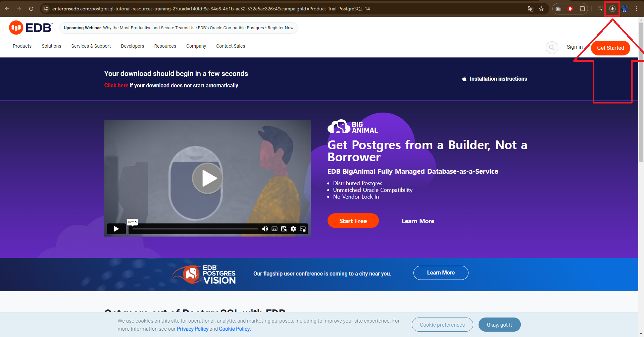Seek on the video progress bar
Screen dimensions: 644x337
point(195,229)
